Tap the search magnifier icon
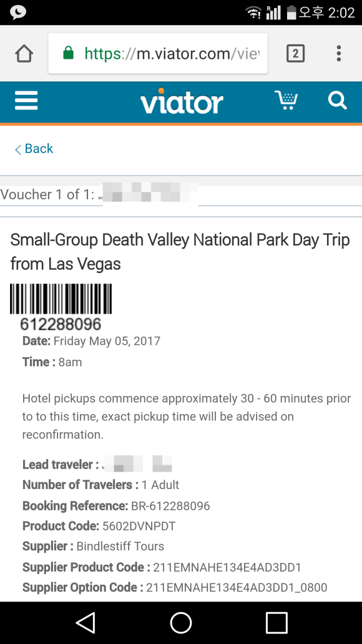Screen dimensions: 362x644 (338, 100)
